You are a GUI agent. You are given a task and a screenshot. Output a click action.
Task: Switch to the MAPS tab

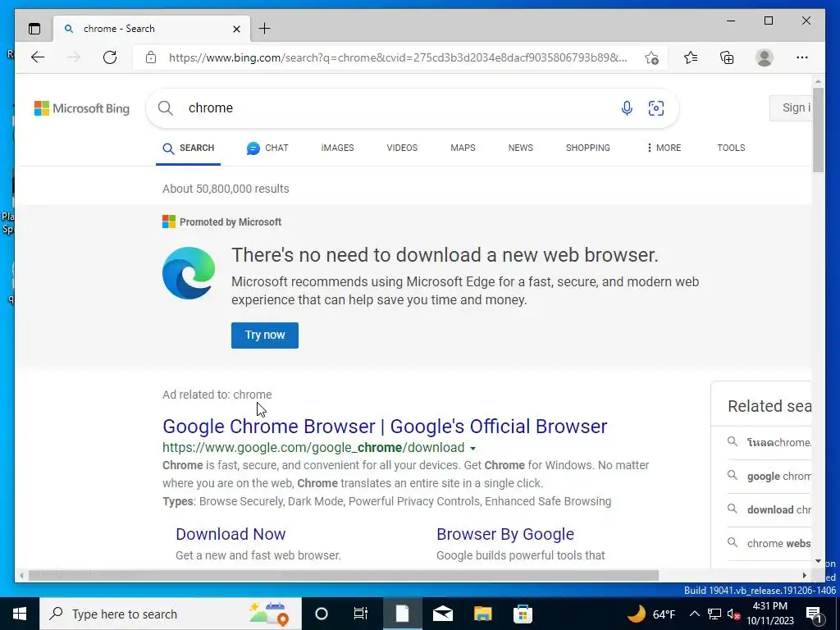[463, 148]
